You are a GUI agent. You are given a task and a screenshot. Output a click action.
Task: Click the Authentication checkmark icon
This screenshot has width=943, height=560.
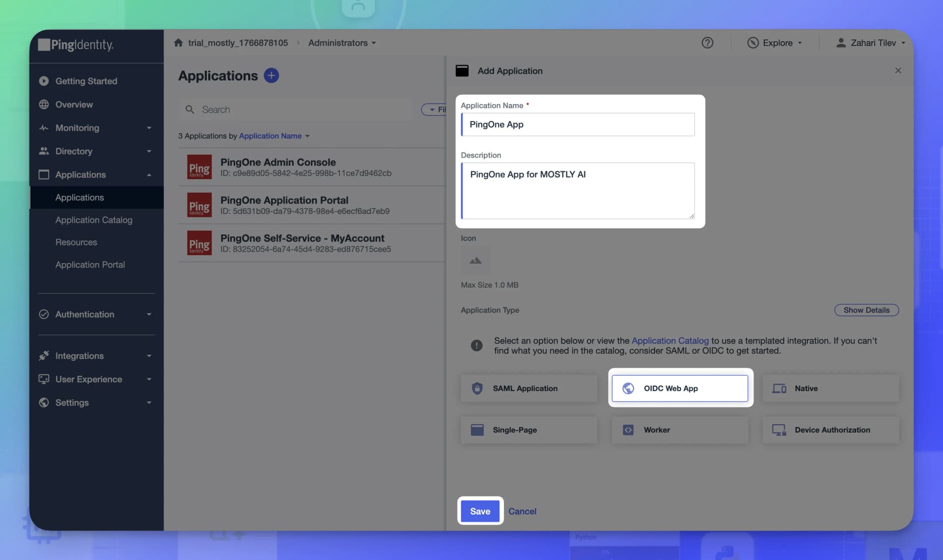44,314
